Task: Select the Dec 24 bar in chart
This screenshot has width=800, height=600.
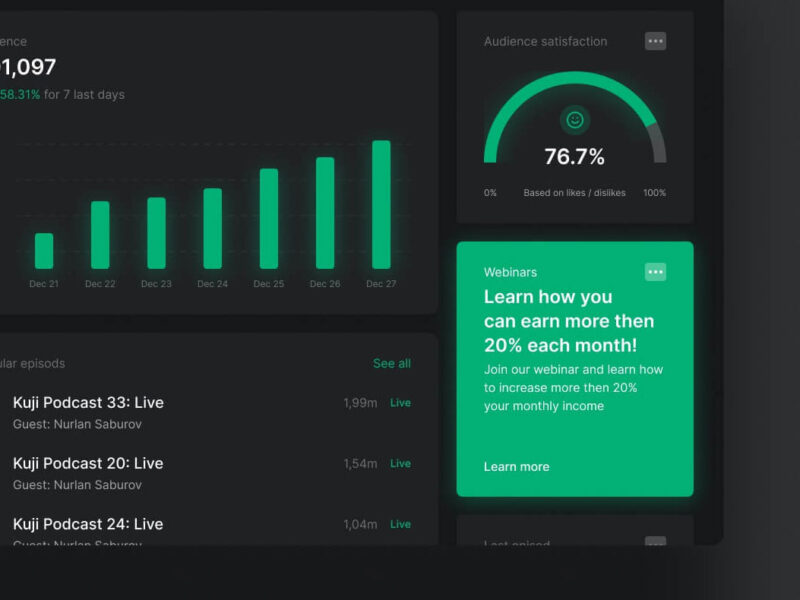Action: pos(213,229)
